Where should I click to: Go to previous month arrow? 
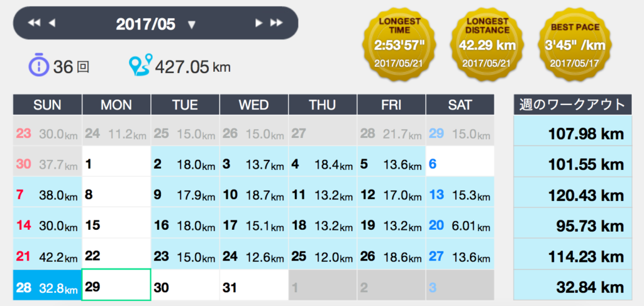click(52, 23)
